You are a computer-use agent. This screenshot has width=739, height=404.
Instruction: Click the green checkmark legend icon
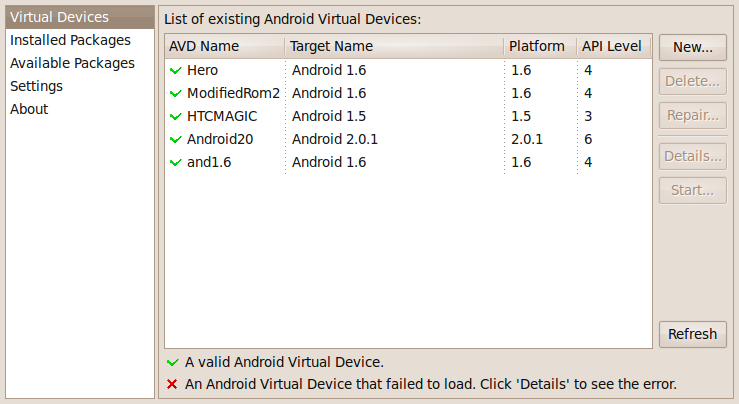tap(172, 363)
